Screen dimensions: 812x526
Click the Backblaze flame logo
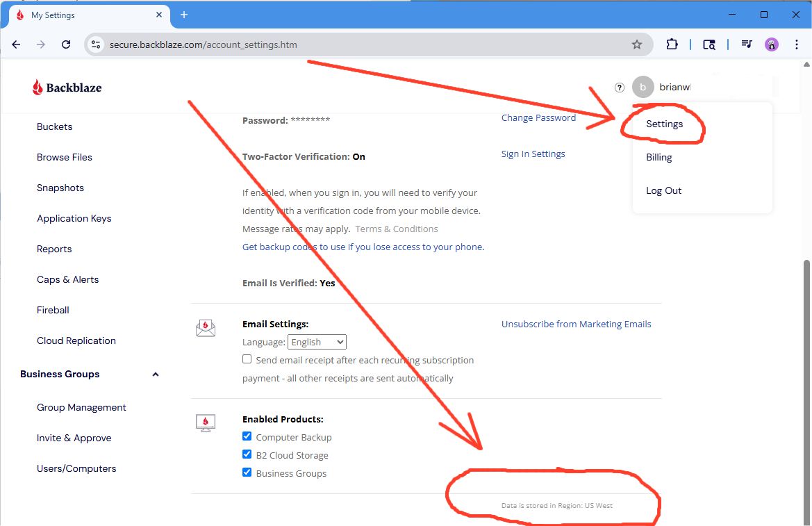tap(38, 87)
